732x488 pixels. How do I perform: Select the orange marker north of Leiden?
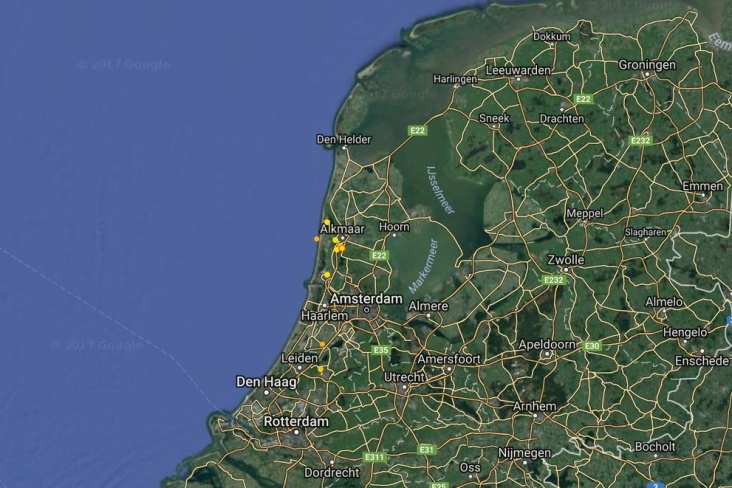pyautogui.click(x=322, y=344)
